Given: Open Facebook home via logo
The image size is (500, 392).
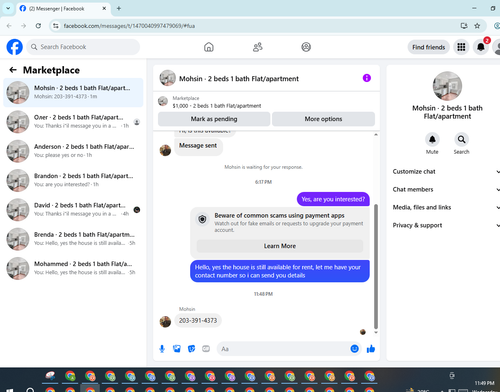Looking at the screenshot, I should 15,47.
